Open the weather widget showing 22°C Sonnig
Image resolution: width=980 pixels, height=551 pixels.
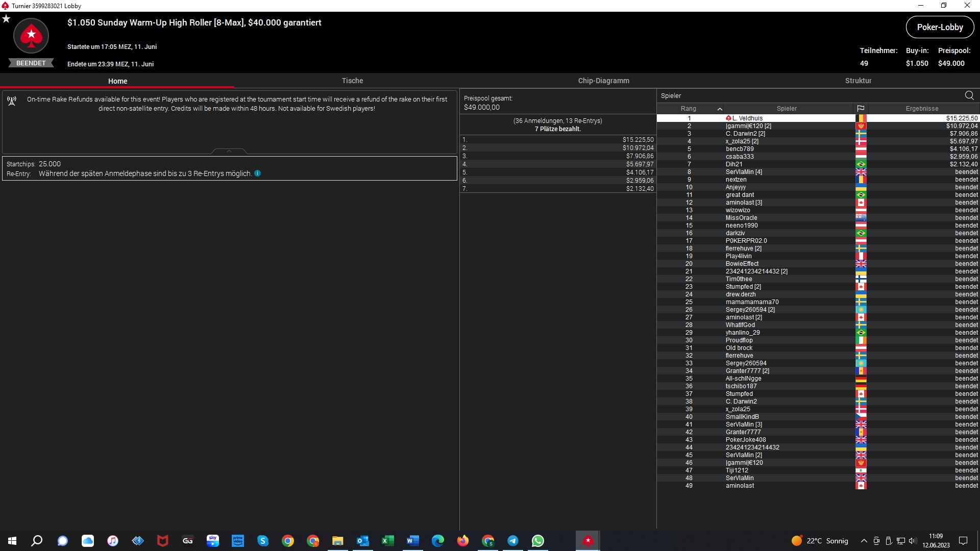820,541
